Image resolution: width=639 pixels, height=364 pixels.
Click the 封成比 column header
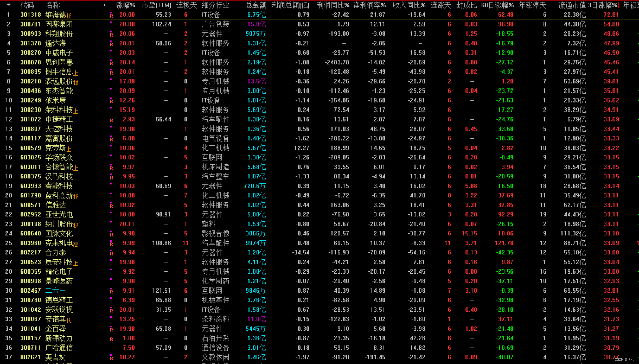click(x=467, y=5)
